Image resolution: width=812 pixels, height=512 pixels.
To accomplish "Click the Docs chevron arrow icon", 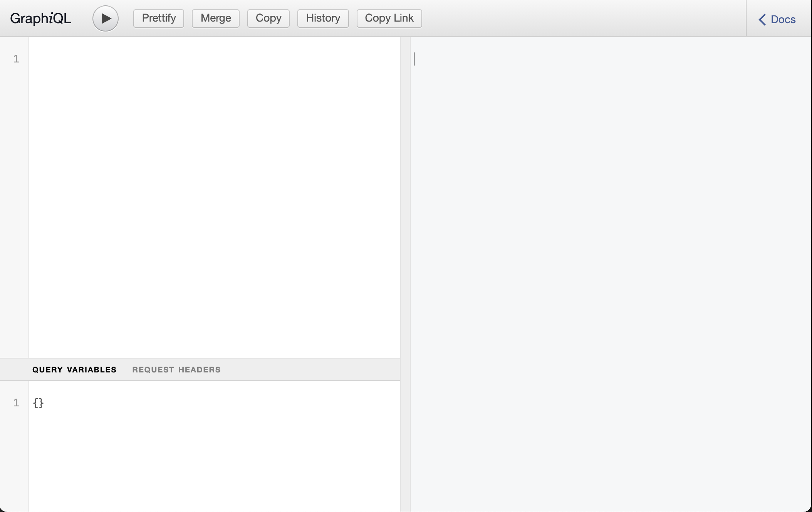I will click(762, 20).
